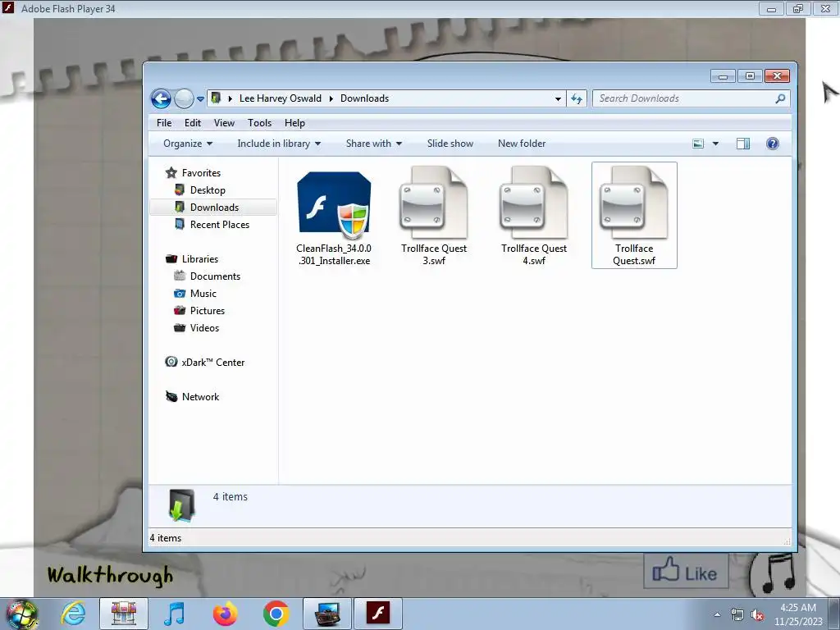840x630 pixels.
Task: Switch to Flash Player taskbar button
Action: tap(378, 614)
